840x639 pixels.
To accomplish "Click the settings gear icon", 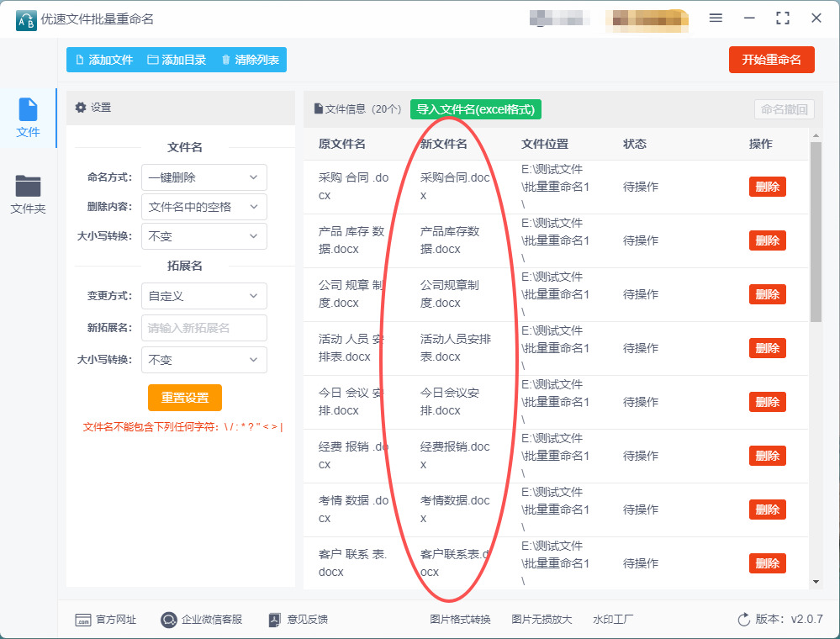I will pos(81,108).
